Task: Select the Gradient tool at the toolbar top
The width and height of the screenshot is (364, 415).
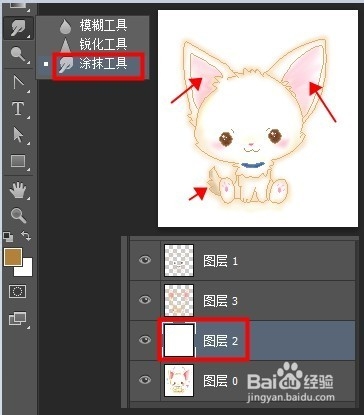Action: click(18, 6)
